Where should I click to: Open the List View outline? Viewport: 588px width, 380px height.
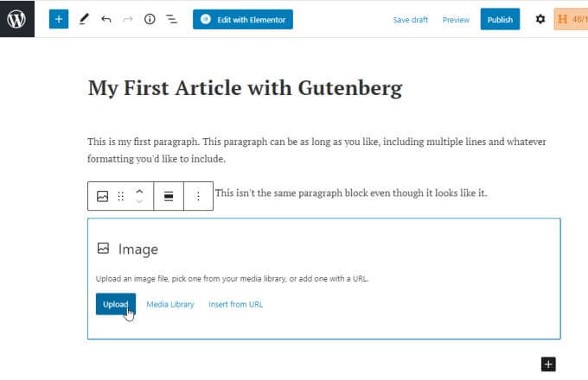pos(172,19)
